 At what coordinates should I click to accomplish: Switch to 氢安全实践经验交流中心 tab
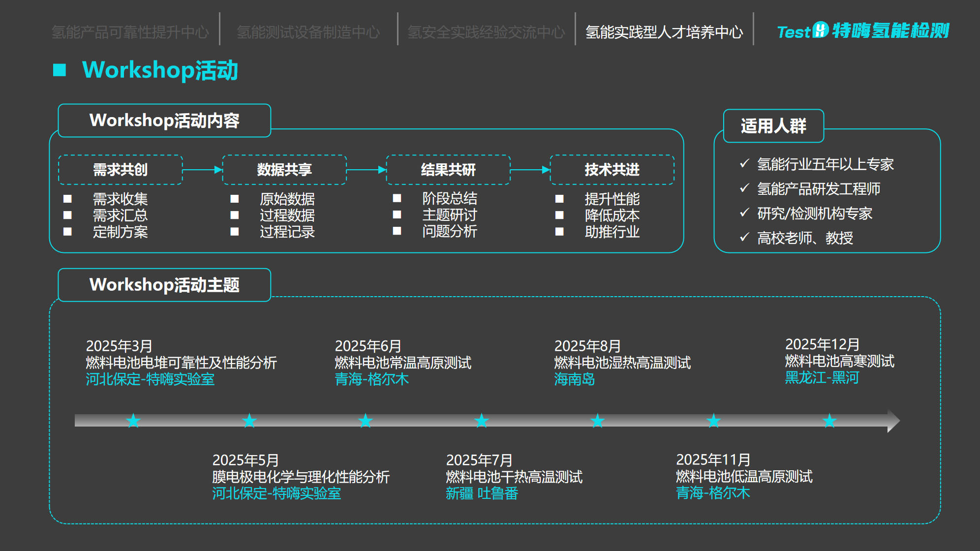[486, 32]
